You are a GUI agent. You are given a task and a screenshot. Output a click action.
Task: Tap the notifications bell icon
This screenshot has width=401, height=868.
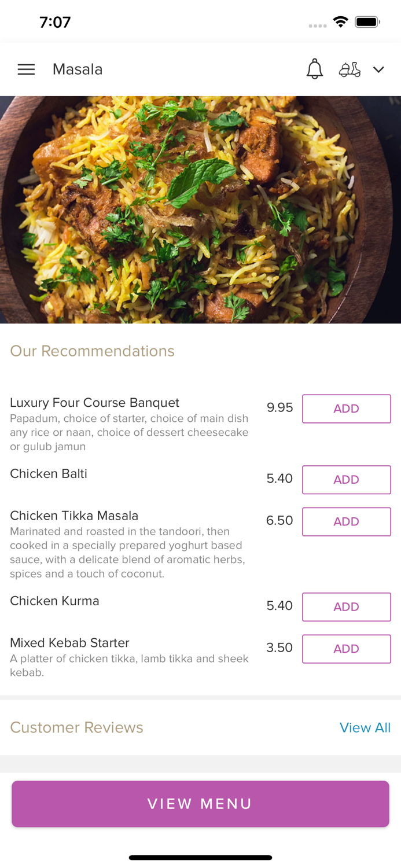314,69
